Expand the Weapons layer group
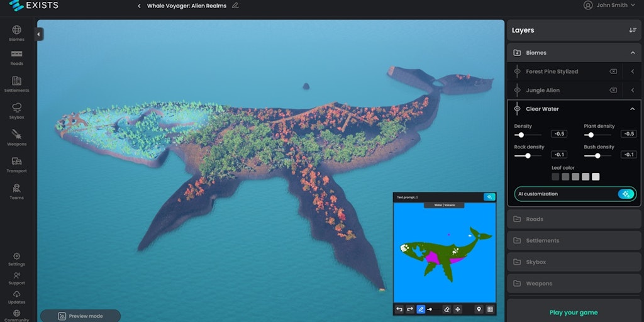Image resolution: width=644 pixels, height=322 pixels. pos(574,284)
